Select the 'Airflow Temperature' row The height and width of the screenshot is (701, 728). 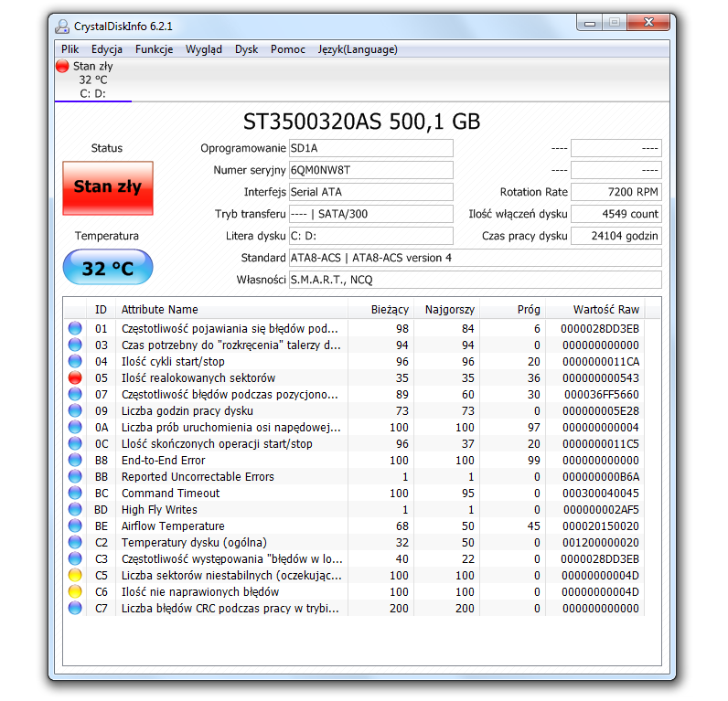point(355,526)
